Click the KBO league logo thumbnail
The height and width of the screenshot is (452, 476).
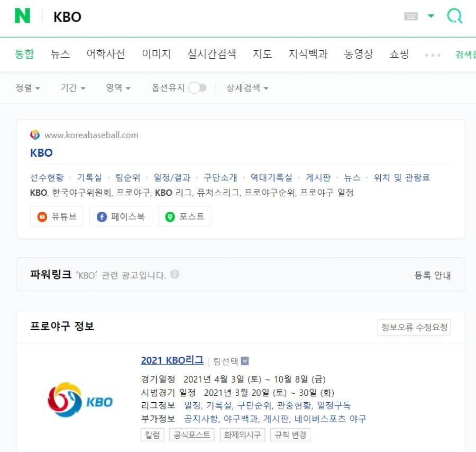tap(80, 400)
